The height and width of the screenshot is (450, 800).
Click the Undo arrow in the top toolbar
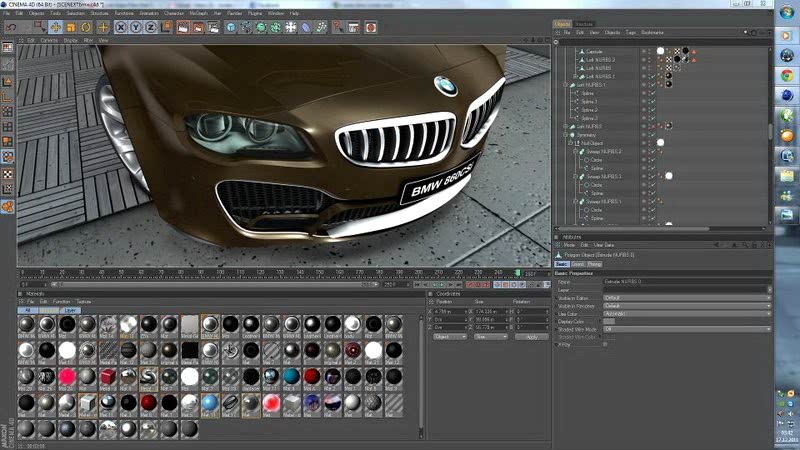11,27
